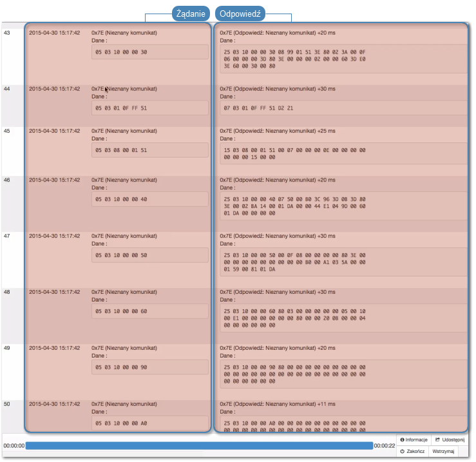Select row number 43

click(x=6, y=33)
